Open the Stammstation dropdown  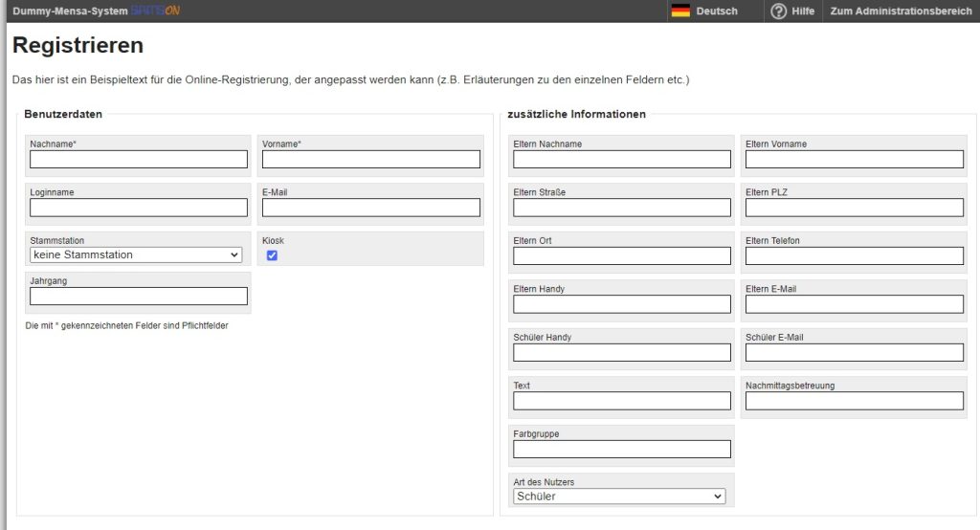136,254
